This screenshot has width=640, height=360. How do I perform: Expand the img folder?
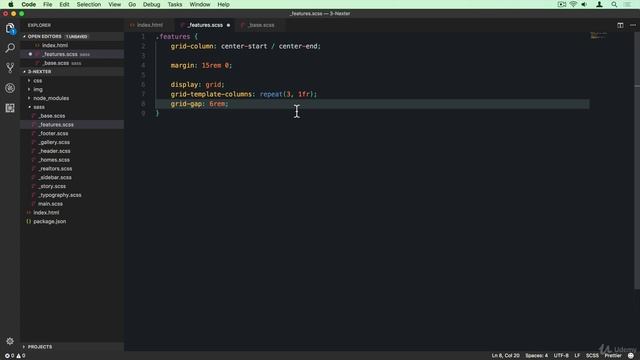coord(38,89)
